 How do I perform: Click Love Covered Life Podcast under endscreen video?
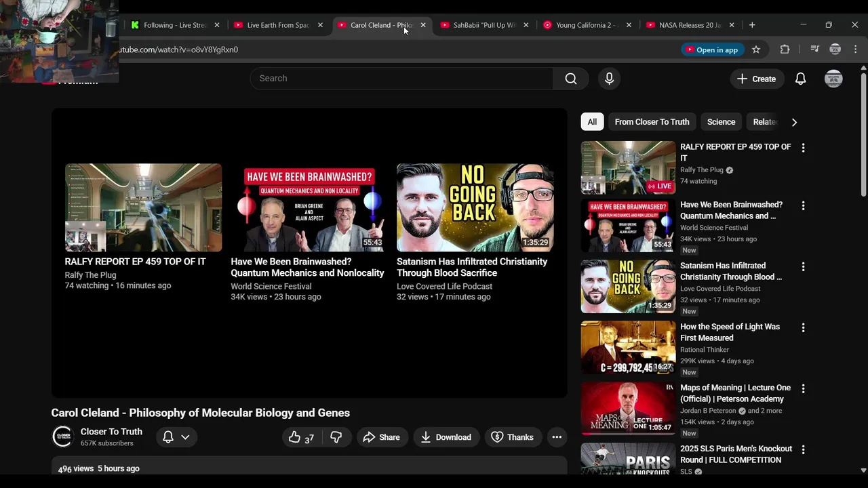[x=445, y=287]
